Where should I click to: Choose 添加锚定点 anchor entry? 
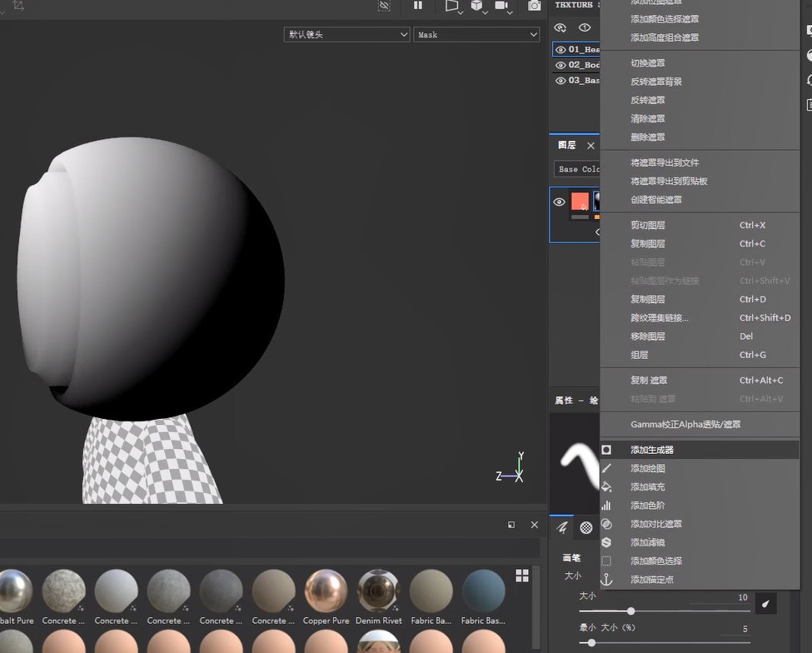coord(700,580)
